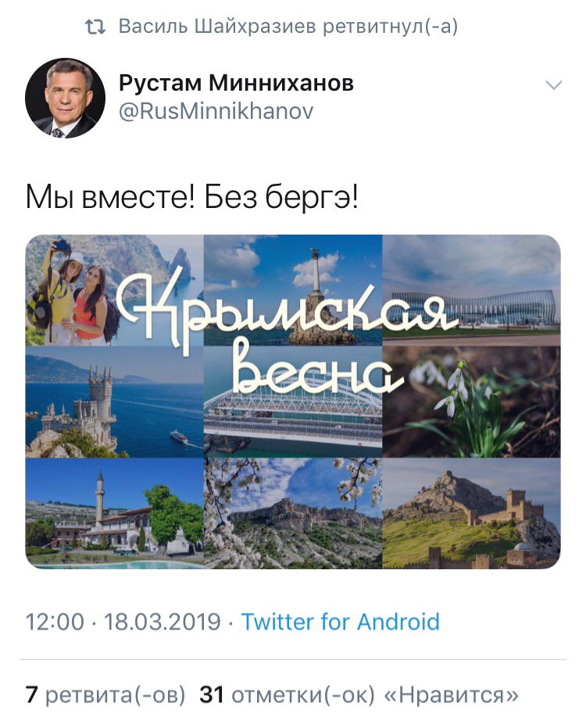Click the retweet arrows icon at top

(x=95, y=27)
